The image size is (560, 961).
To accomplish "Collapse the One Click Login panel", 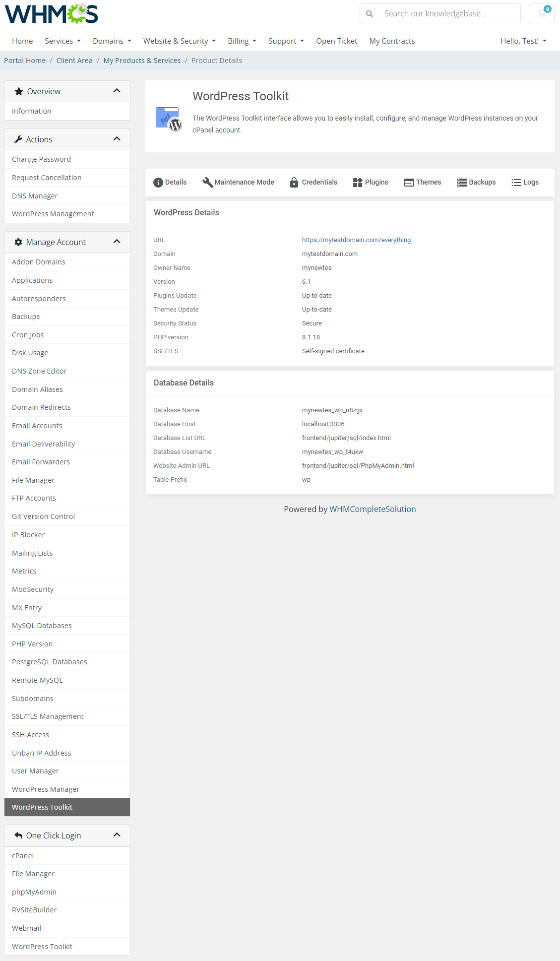I will pyautogui.click(x=117, y=835).
